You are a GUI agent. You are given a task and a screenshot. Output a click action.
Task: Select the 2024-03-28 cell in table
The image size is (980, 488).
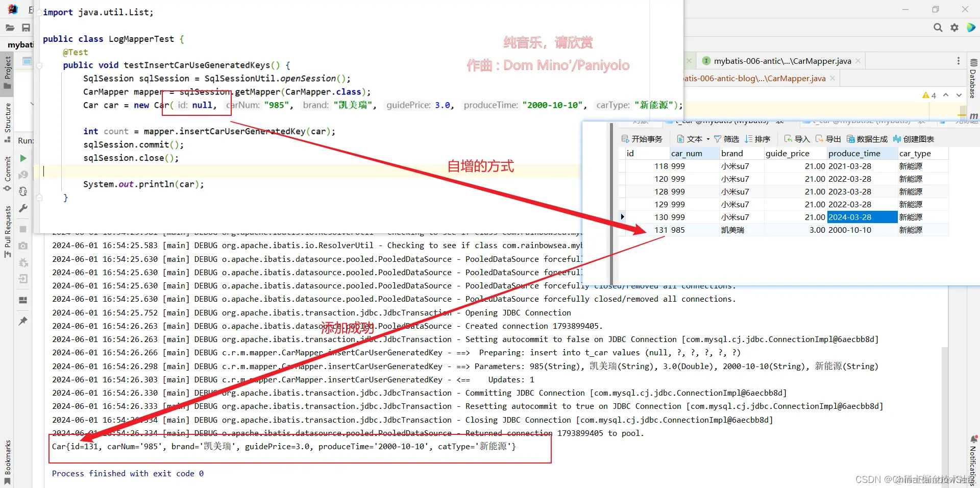(x=862, y=217)
